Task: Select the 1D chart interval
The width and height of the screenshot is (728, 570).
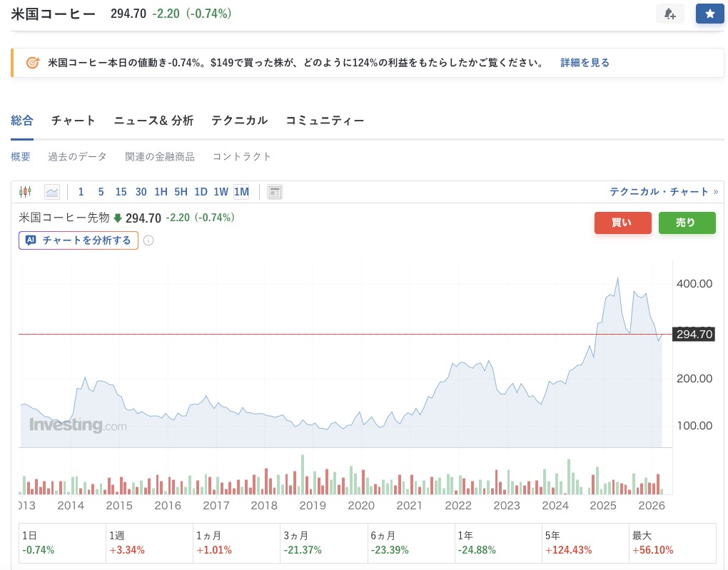Action: pyautogui.click(x=201, y=191)
